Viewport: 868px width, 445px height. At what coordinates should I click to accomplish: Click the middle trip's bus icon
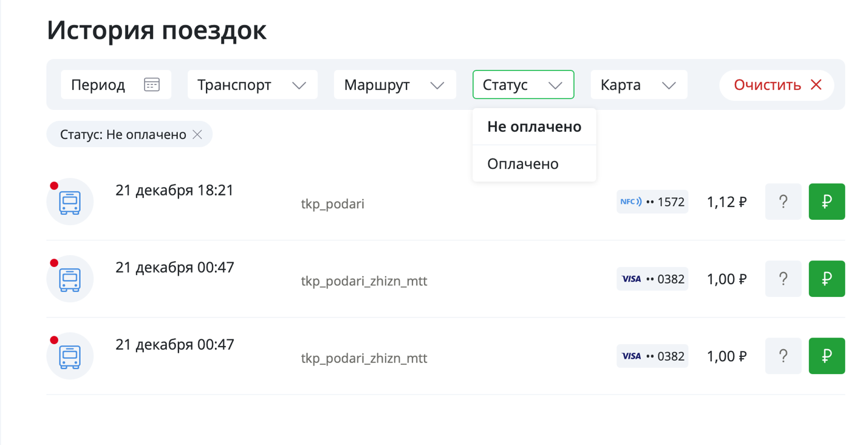click(70, 279)
